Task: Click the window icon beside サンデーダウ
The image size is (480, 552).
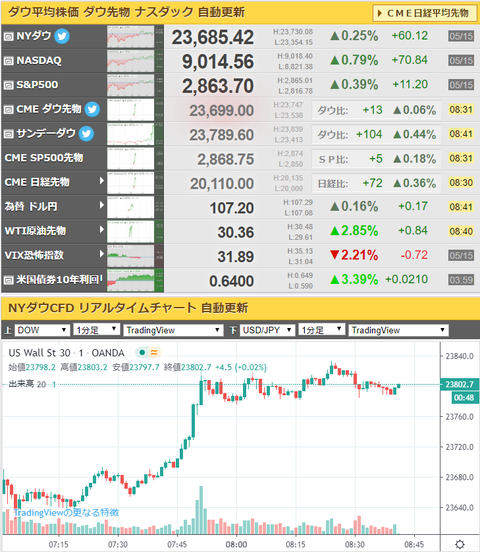Action: coord(8,134)
